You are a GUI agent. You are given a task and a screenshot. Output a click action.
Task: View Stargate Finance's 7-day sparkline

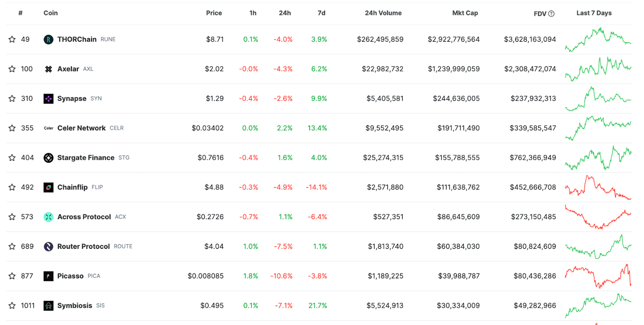tap(598, 158)
